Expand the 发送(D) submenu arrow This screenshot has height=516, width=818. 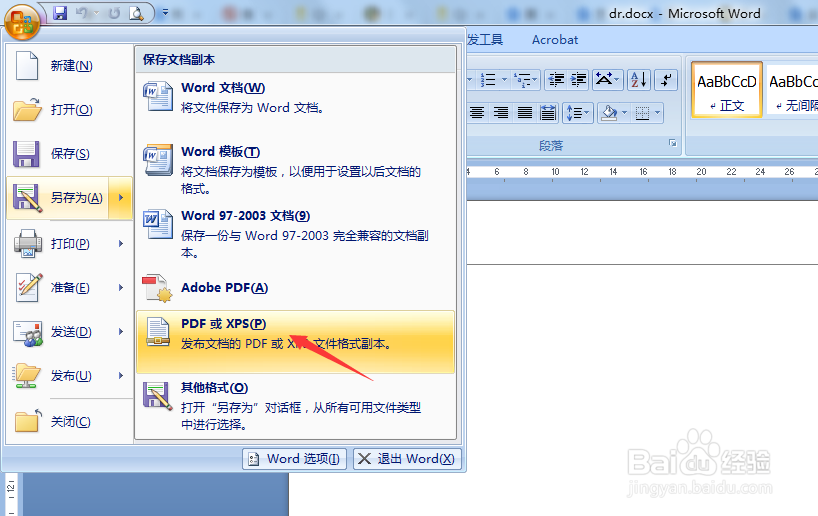click(x=121, y=332)
